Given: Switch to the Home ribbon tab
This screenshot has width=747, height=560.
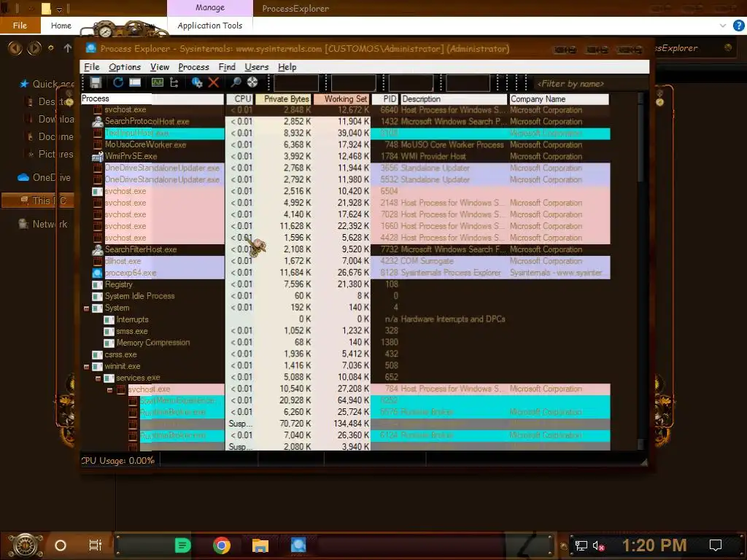Looking at the screenshot, I should [x=61, y=26].
